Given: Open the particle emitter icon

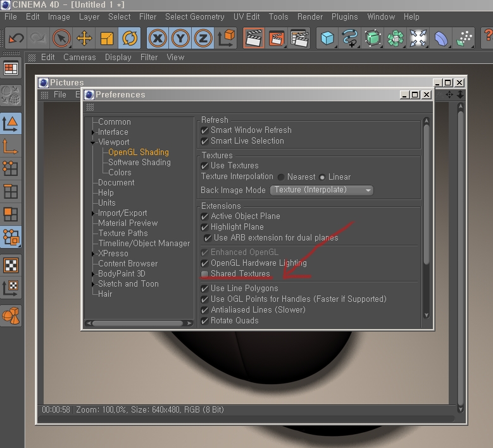Looking at the screenshot, I should tap(464, 38).
